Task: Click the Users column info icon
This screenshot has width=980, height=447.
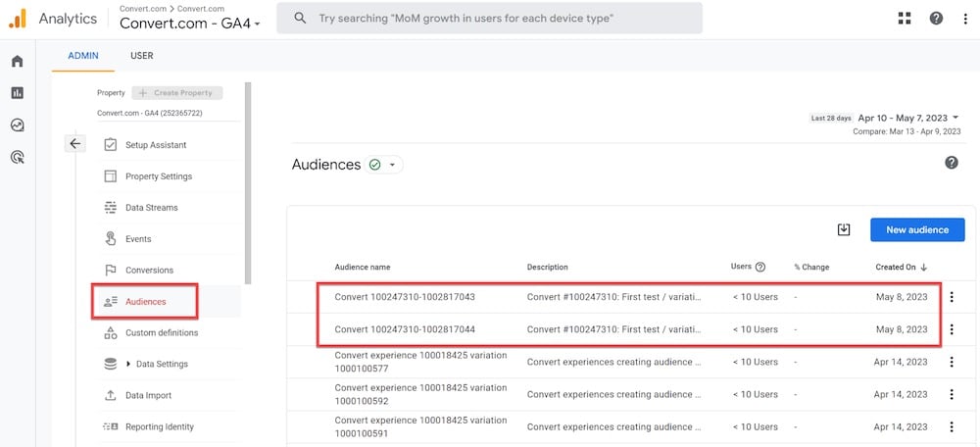Action: tap(760, 267)
